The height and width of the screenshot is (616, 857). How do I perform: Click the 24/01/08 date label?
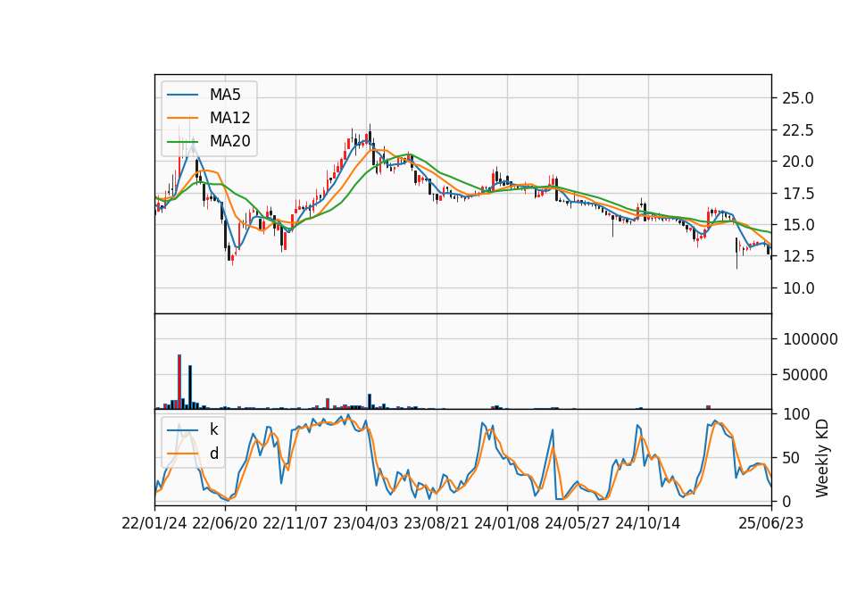click(x=507, y=523)
